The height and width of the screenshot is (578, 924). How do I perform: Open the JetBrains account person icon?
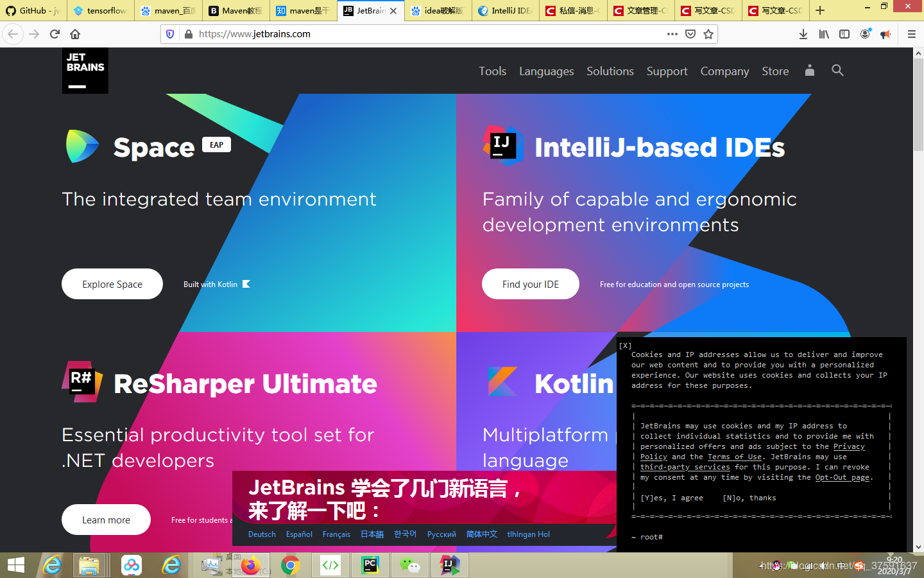810,70
